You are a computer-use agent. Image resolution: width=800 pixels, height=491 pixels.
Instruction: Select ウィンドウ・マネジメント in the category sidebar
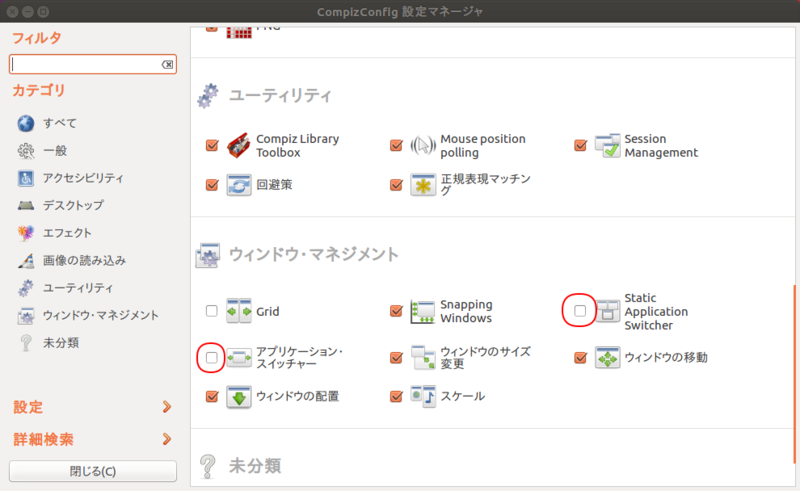[101, 315]
